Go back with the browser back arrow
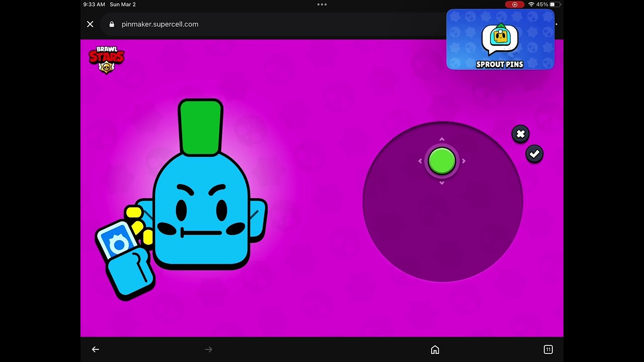 coord(96,349)
